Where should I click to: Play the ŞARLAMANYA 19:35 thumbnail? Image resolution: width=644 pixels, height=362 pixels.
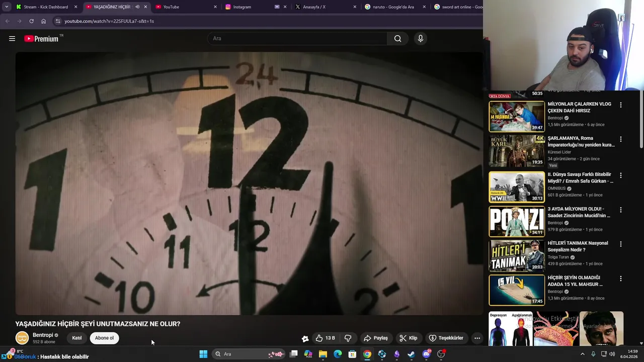pyautogui.click(x=517, y=151)
